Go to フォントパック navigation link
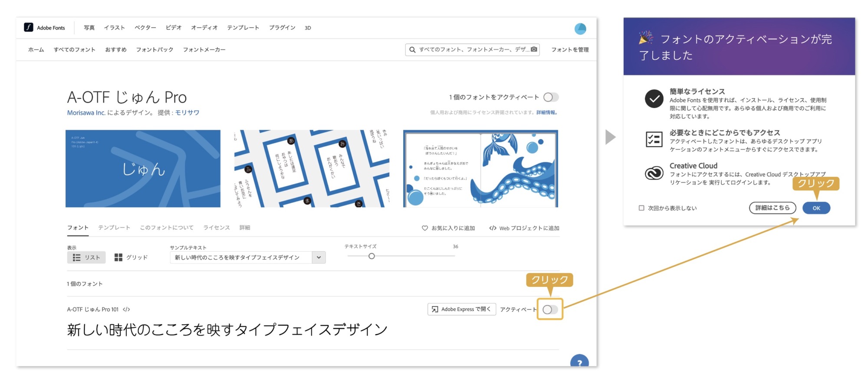The image size is (868, 378). (155, 50)
